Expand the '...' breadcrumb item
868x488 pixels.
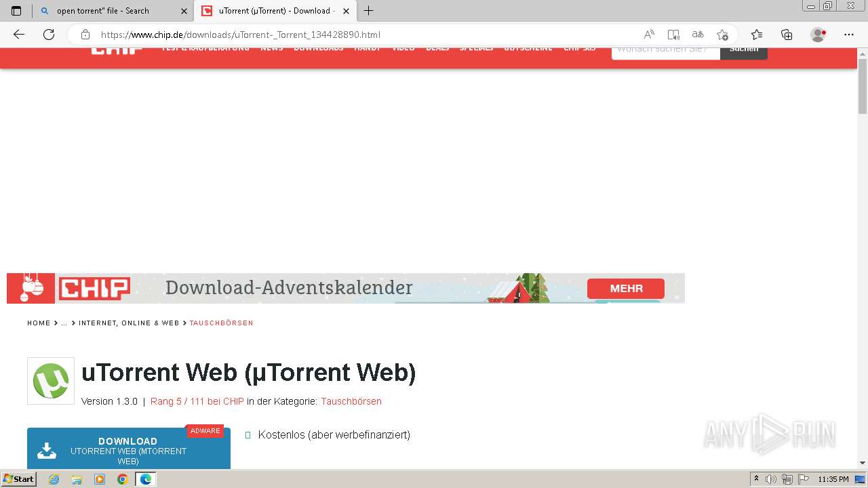pyautogui.click(x=64, y=323)
